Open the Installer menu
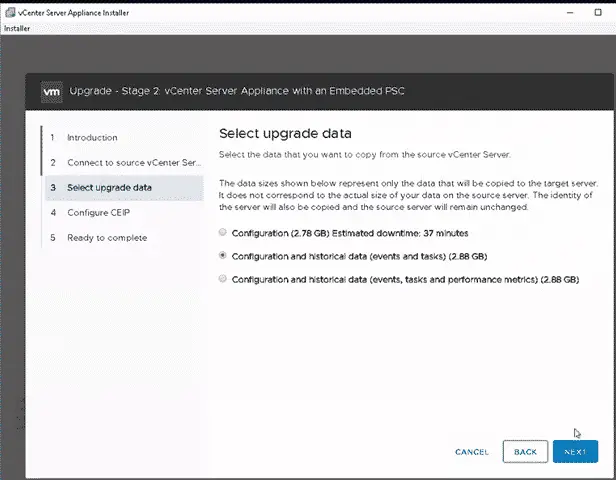616x480 pixels. [x=17, y=28]
